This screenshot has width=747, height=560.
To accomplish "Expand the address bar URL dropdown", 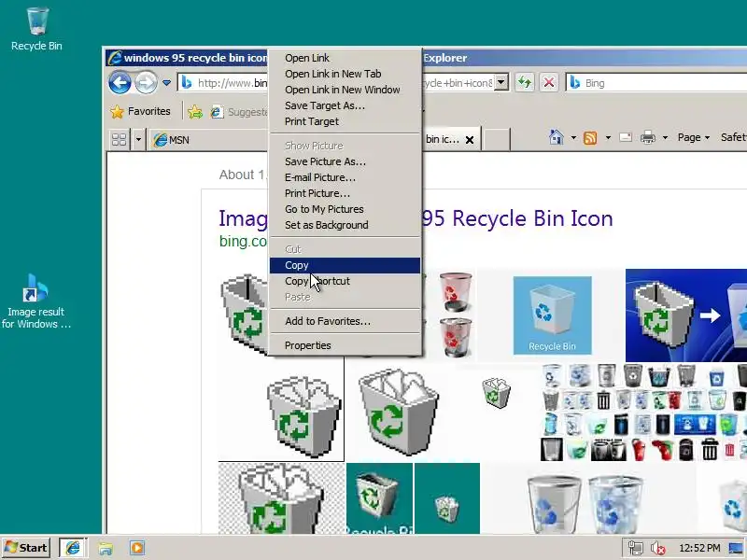I will [500, 83].
